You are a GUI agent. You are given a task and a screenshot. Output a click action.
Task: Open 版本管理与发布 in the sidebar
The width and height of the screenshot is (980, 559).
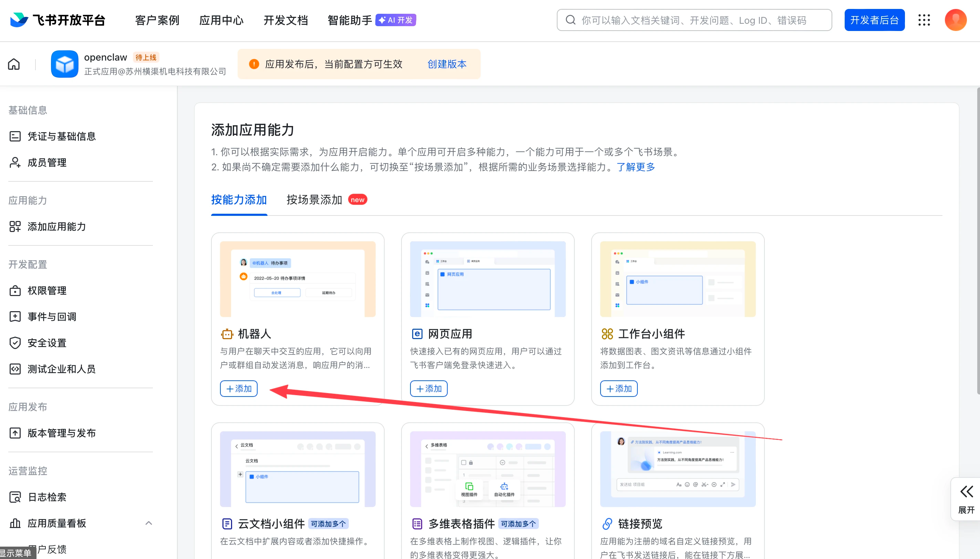click(61, 433)
